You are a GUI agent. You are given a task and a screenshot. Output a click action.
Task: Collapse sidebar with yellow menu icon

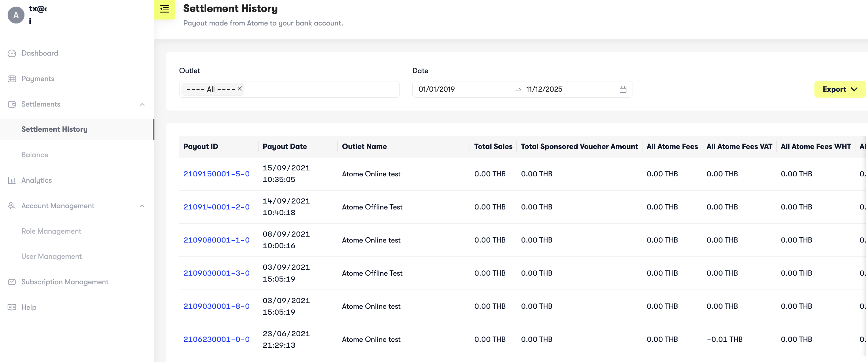pyautogui.click(x=164, y=9)
